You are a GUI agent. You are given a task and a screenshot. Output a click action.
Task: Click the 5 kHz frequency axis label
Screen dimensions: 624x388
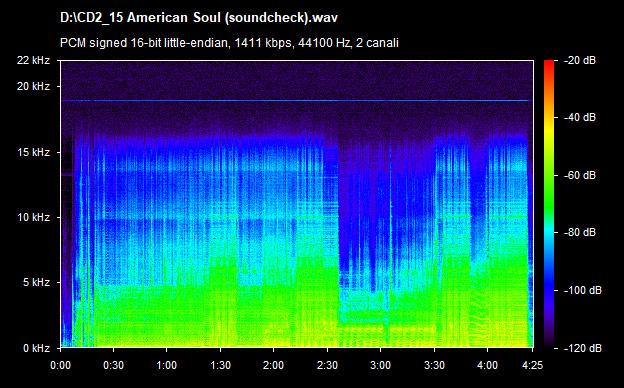pyautogui.click(x=36, y=283)
